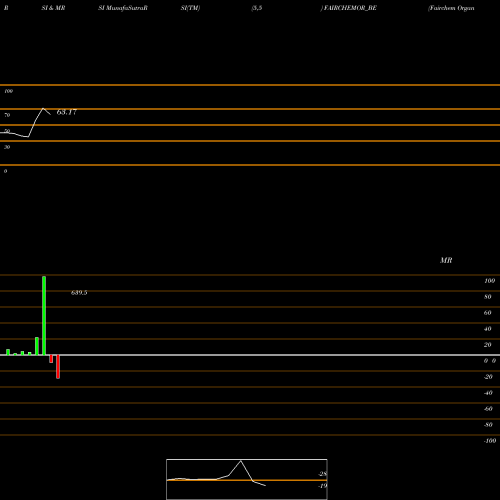Click the -20 label on the MR axis
The image size is (500, 500).
point(488,377)
